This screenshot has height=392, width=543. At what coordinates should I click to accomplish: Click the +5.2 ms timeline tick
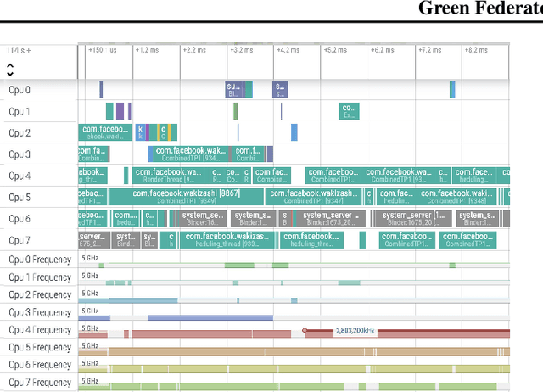point(334,50)
